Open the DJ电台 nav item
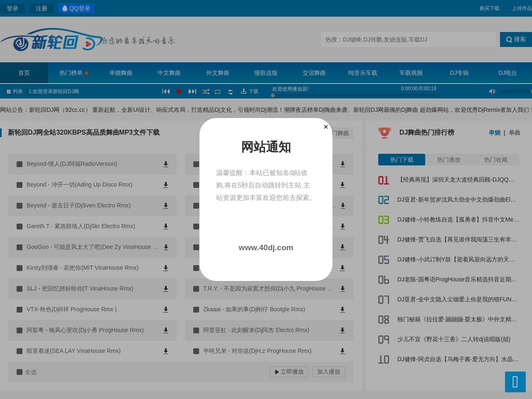 [507, 73]
